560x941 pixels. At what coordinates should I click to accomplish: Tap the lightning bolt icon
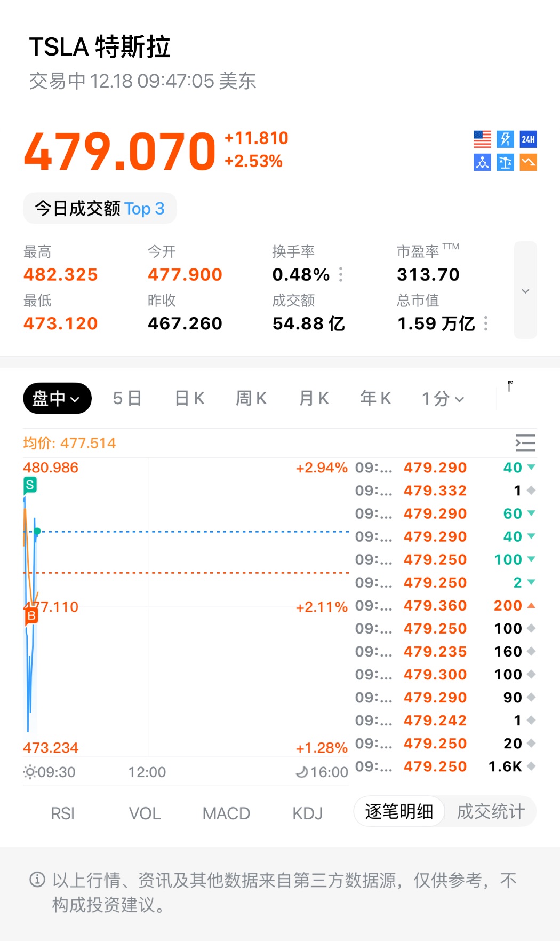505,139
